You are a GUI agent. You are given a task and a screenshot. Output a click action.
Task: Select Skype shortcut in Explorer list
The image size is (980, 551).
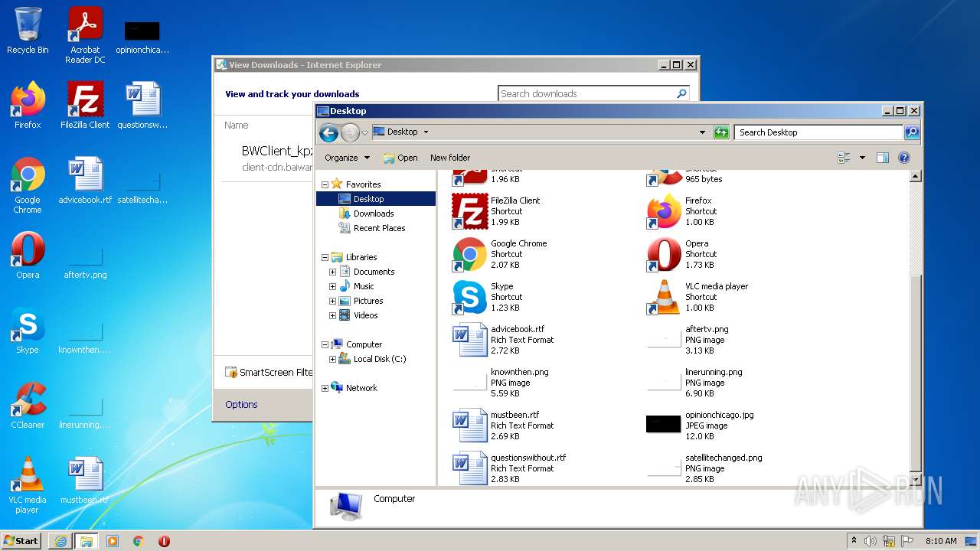point(487,297)
